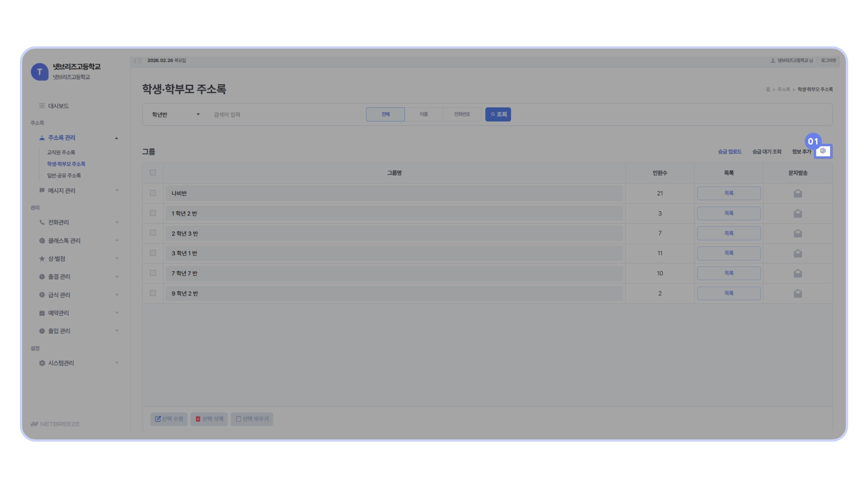Open 대시보드 from the sidebar
The width and height of the screenshot is (868, 488).
point(58,106)
